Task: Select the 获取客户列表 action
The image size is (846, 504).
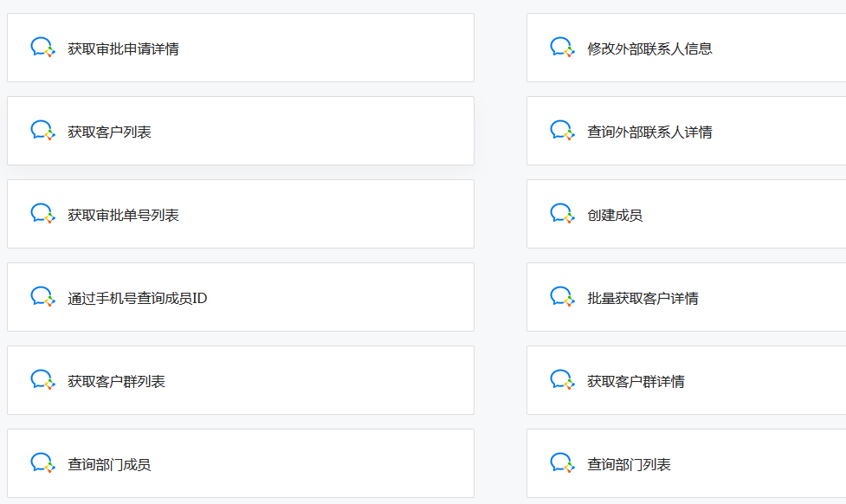Action: point(241,131)
